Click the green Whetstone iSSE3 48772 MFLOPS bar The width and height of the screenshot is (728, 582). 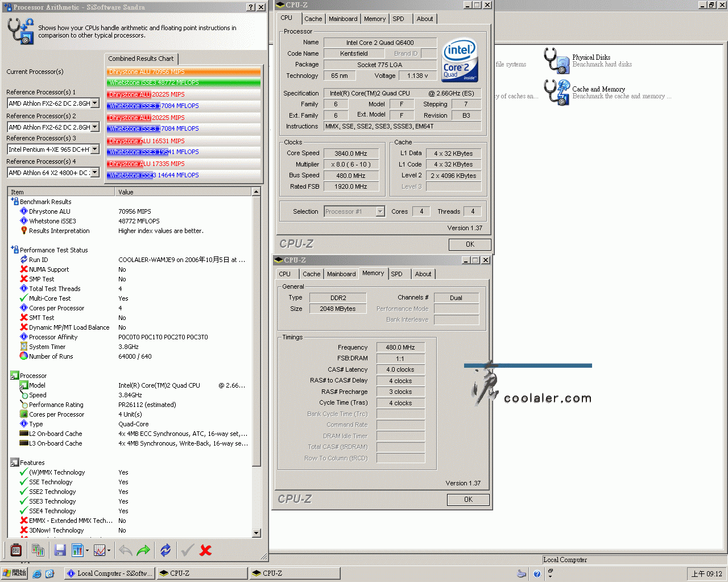point(184,82)
